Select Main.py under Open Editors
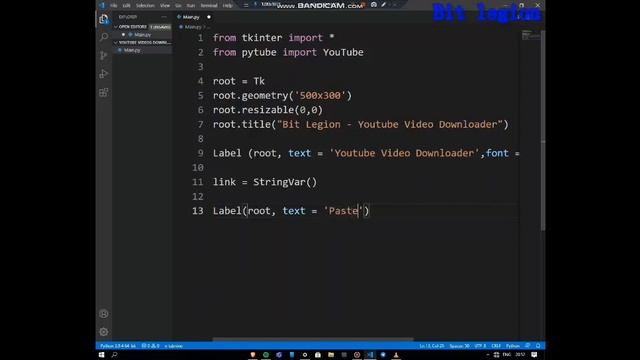This screenshot has height=360, width=640. click(142, 35)
